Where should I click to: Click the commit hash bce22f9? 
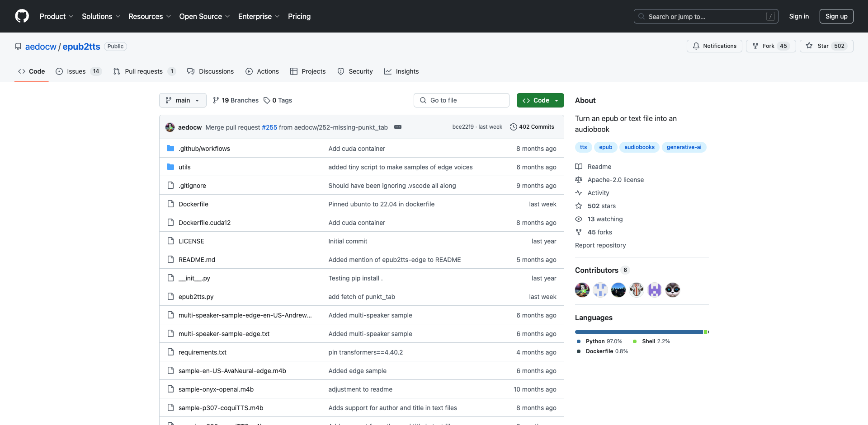click(x=463, y=127)
